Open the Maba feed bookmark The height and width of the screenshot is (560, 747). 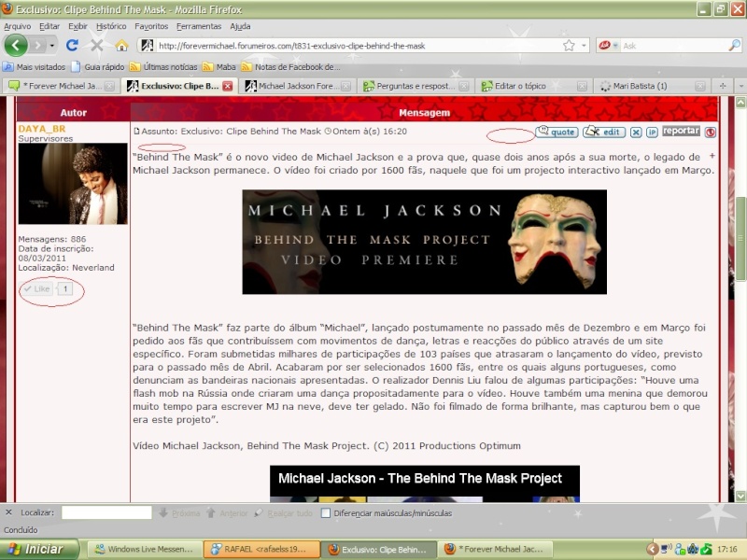click(219, 66)
